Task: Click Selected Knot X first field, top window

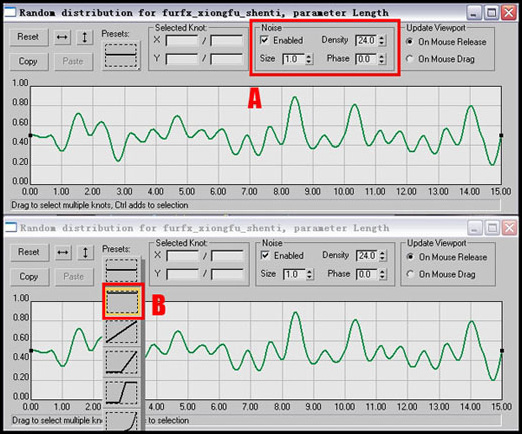Action: click(182, 41)
